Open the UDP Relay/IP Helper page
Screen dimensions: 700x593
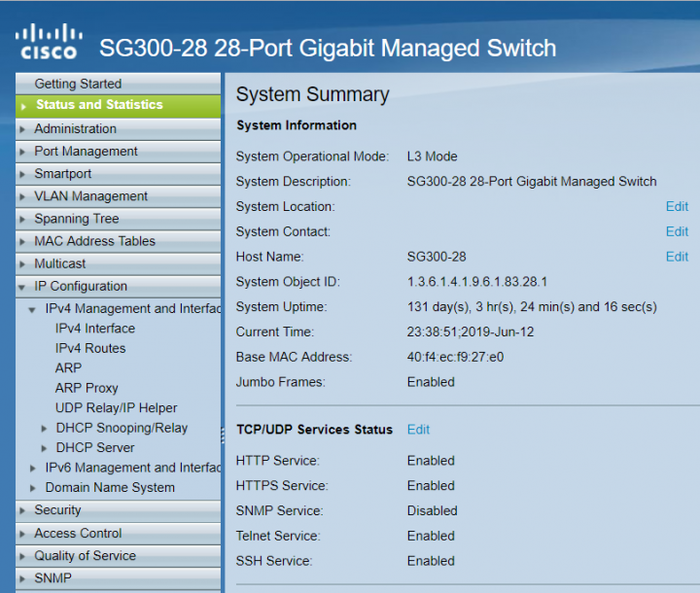116,407
